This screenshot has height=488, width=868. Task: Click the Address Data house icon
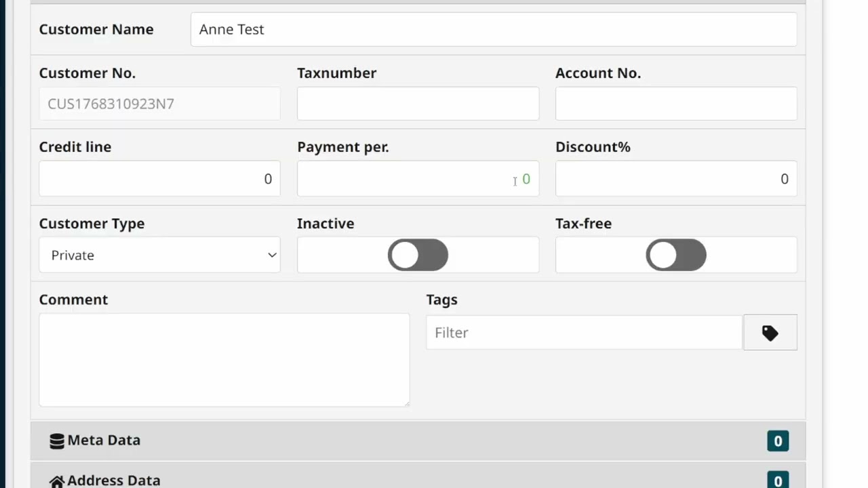coord(57,481)
